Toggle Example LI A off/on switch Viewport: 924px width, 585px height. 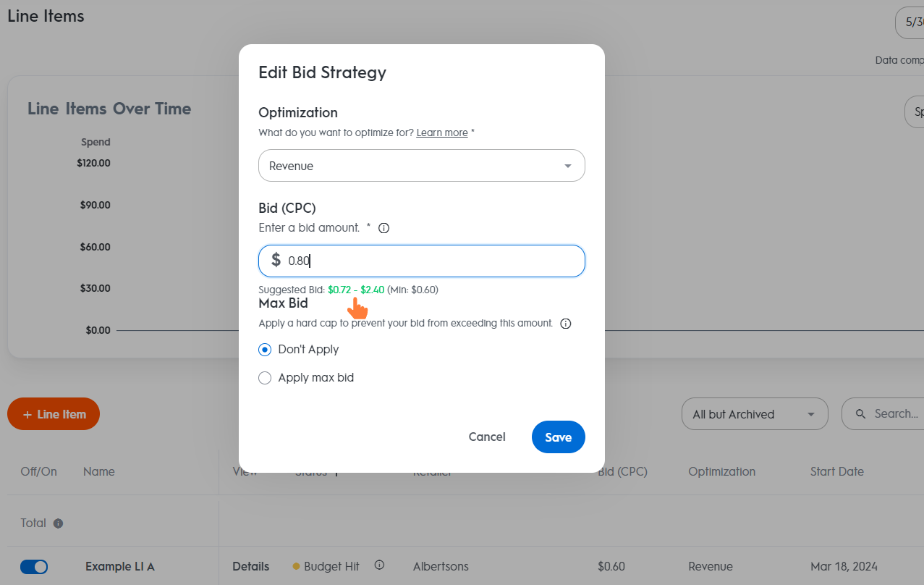click(x=34, y=567)
